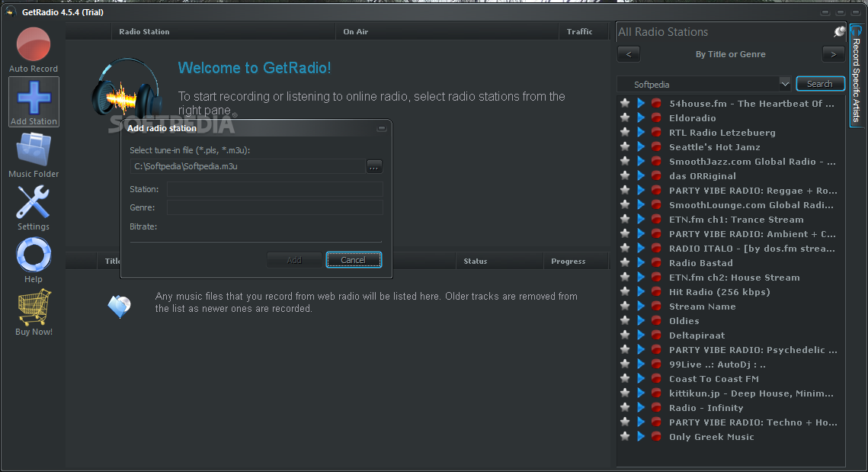868x472 pixels.
Task: Open Settings with the wrench icon
Action: 34,207
